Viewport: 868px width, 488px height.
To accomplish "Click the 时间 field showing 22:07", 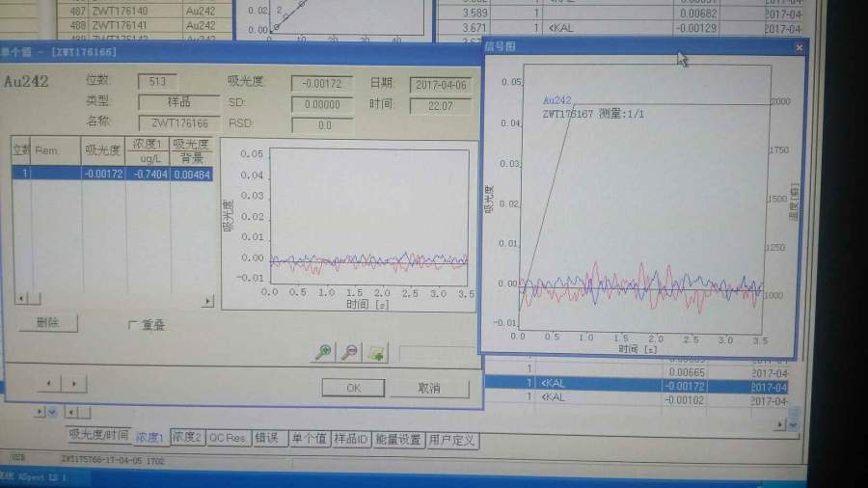I will pos(441,106).
